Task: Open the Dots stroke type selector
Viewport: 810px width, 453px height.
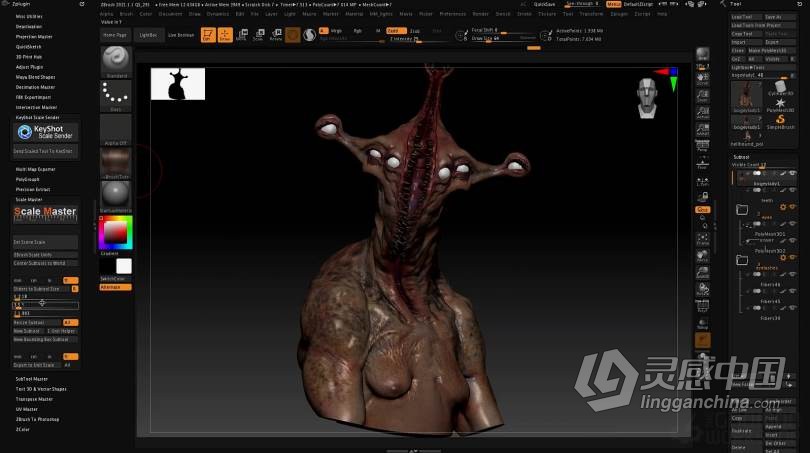Action: (x=116, y=95)
